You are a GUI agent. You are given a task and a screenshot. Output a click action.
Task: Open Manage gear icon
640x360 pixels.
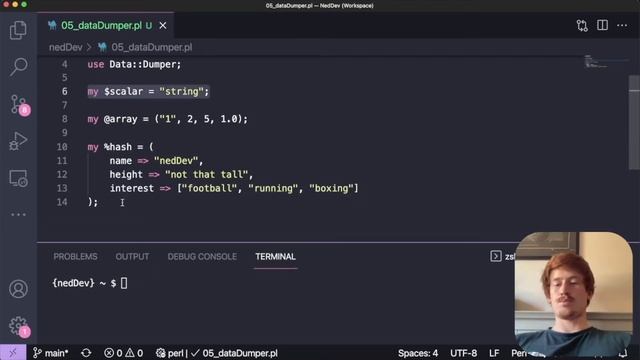[18, 326]
